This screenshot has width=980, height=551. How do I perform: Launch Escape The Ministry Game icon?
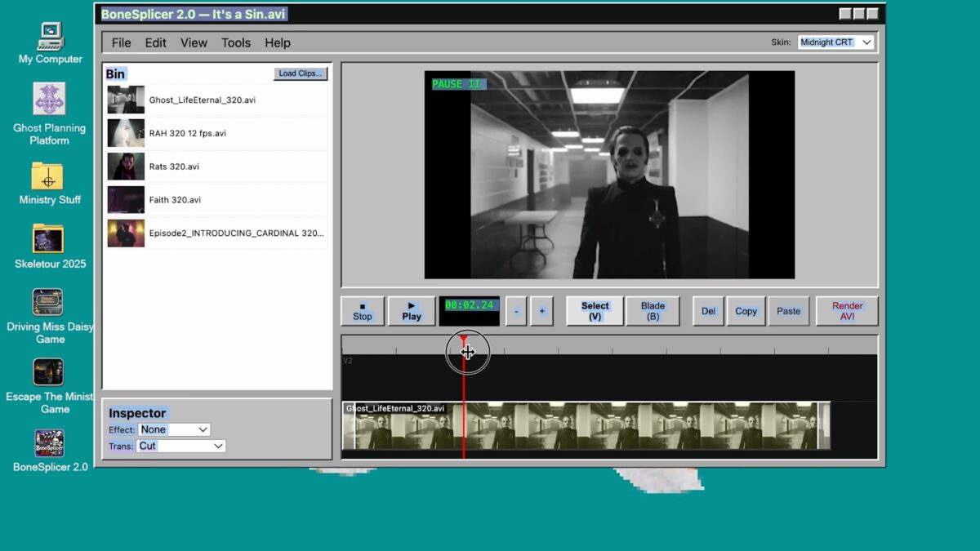click(x=48, y=372)
